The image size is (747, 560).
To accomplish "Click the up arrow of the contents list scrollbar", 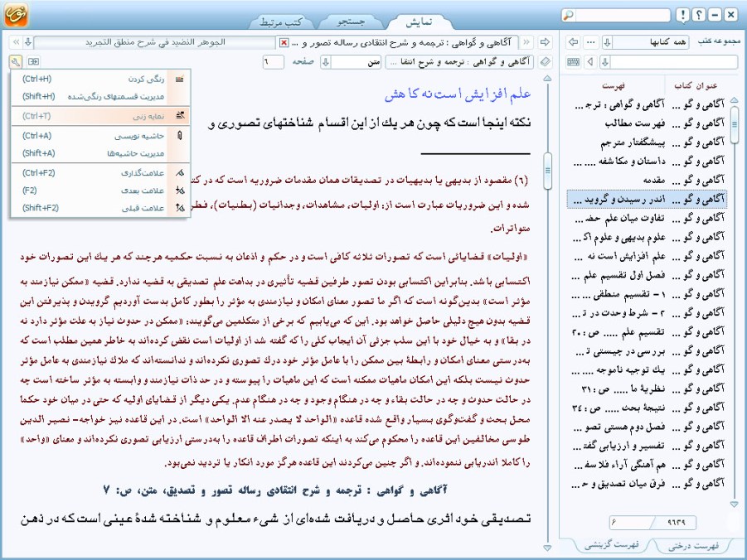I will (x=734, y=100).
